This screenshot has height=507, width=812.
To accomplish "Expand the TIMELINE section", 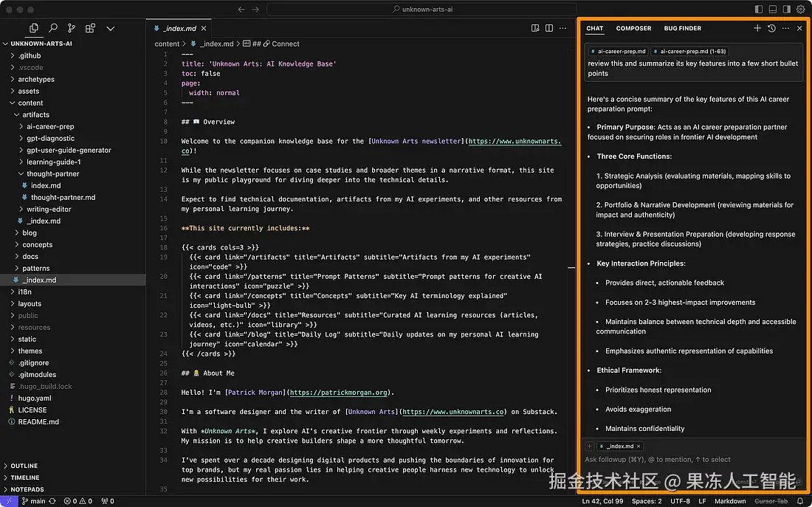I will tap(72, 477).
